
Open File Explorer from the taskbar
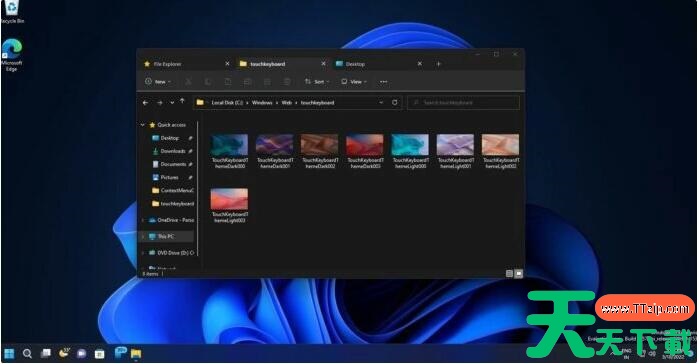[136, 354]
